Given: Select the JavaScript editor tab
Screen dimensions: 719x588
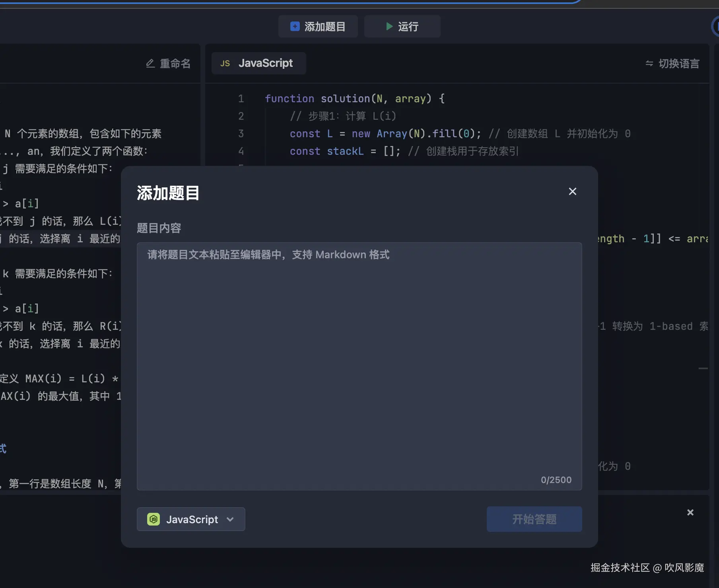Looking at the screenshot, I should tap(258, 63).
